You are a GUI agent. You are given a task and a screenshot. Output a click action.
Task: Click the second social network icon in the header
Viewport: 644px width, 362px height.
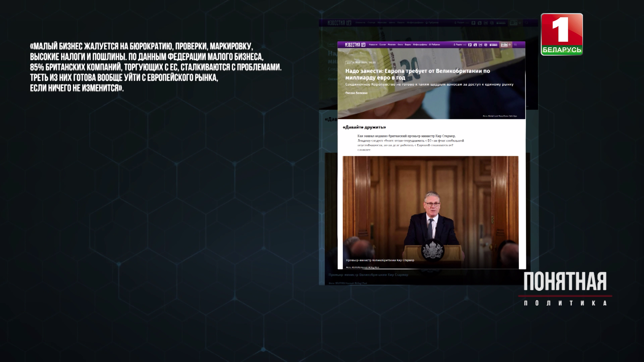point(475,45)
